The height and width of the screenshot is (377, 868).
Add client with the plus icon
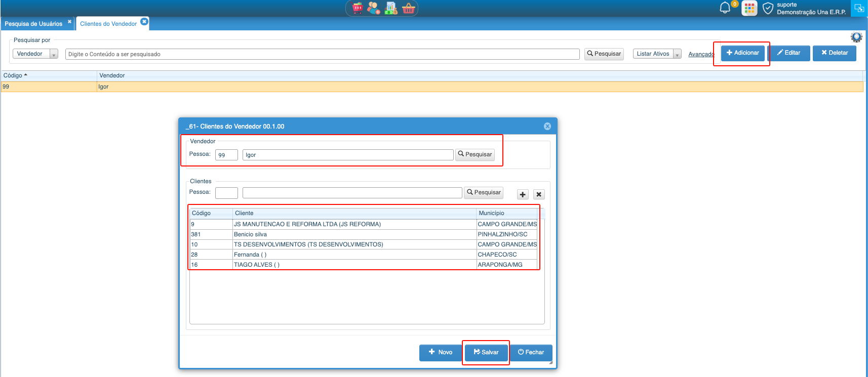pyautogui.click(x=523, y=194)
